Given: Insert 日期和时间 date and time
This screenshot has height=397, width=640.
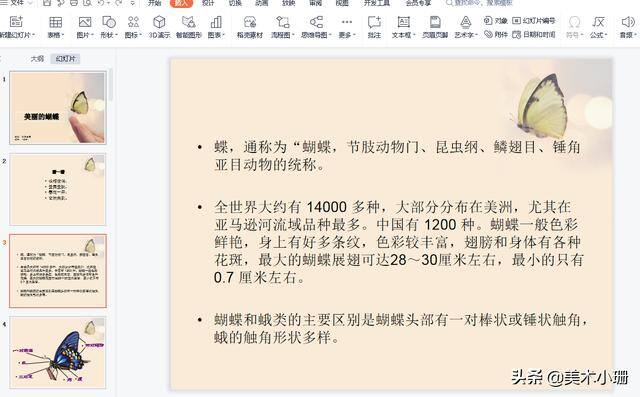Looking at the screenshot, I should (x=534, y=34).
